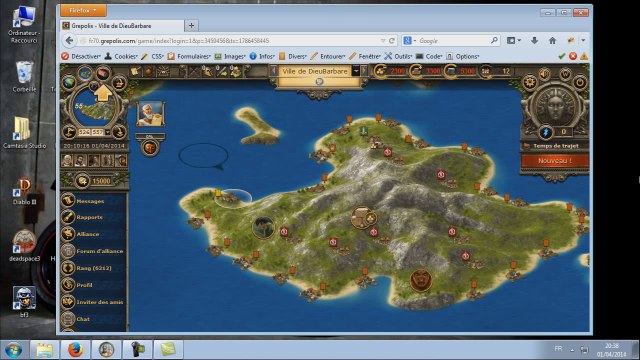Screen dimensions: 640x360
Task: Open the world map view globe icon
Action: (70, 83)
